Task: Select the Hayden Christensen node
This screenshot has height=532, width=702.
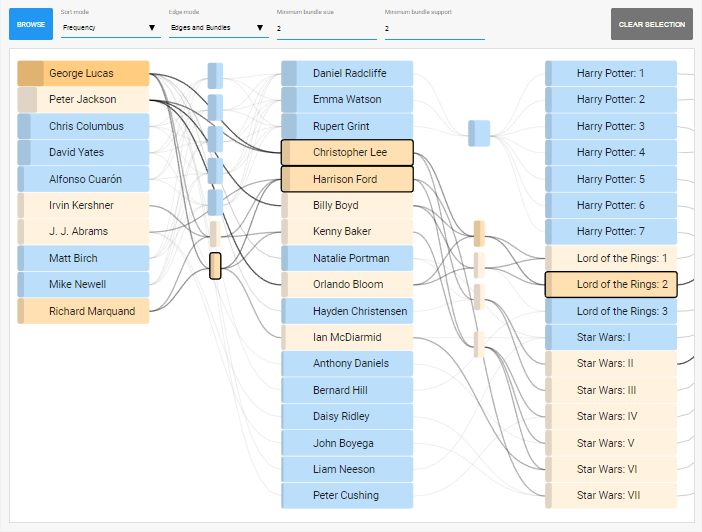Action: coord(347,311)
